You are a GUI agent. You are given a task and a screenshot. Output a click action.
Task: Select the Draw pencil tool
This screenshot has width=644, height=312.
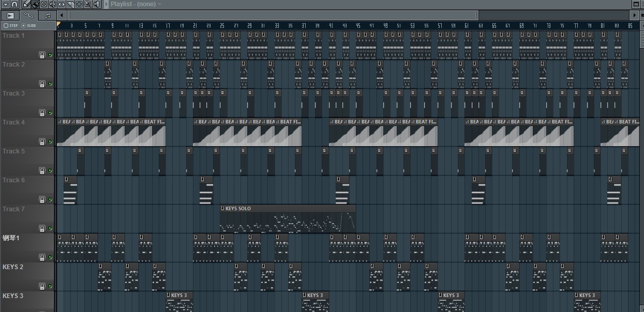[x=26, y=4]
